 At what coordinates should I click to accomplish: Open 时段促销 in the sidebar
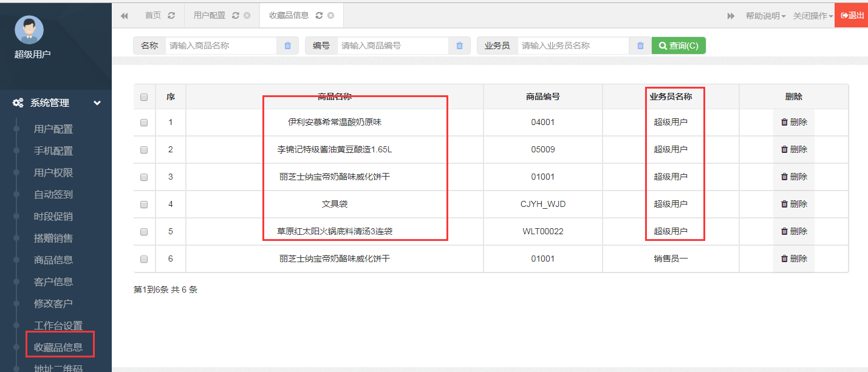point(53,216)
